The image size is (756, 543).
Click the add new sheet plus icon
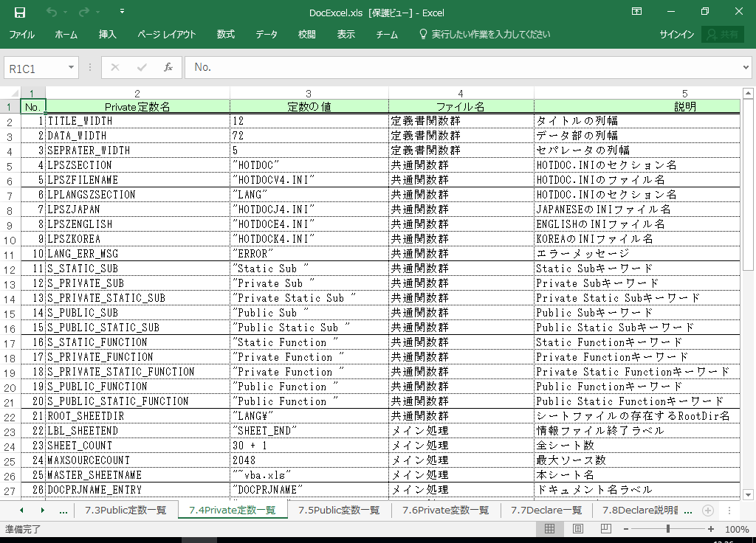[x=707, y=510]
